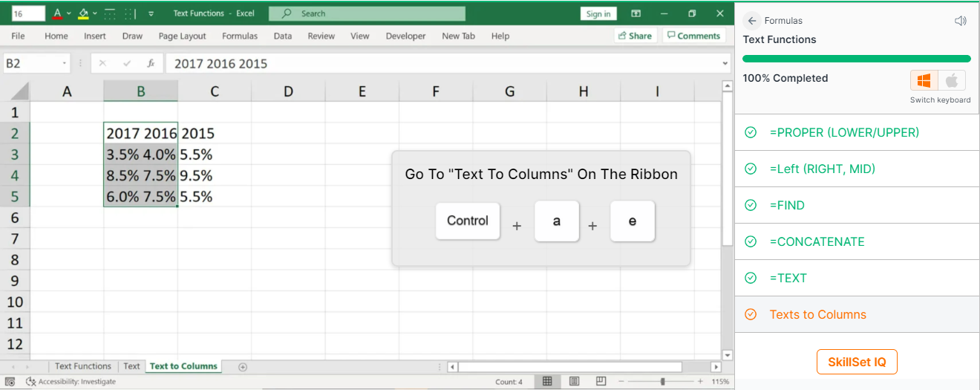The image size is (980, 390).
Task: Select row 8 header
Action: pyautogui.click(x=15, y=260)
